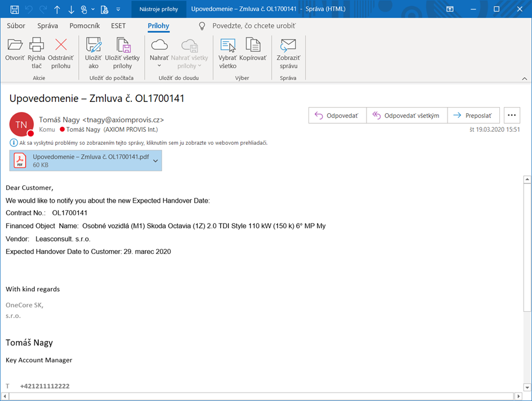Open the PDF attachment dropdown arrow

pyautogui.click(x=156, y=161)
